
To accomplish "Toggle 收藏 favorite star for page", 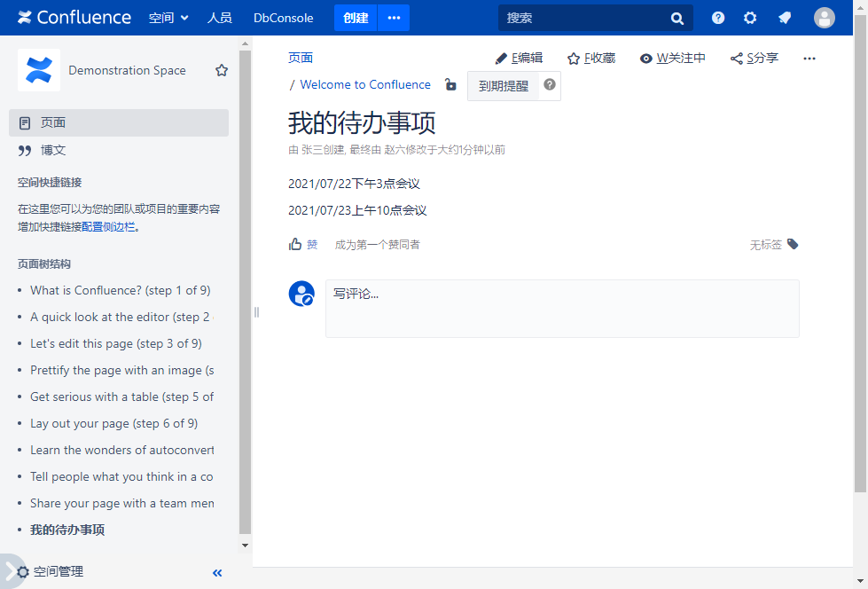I will 591,59.
